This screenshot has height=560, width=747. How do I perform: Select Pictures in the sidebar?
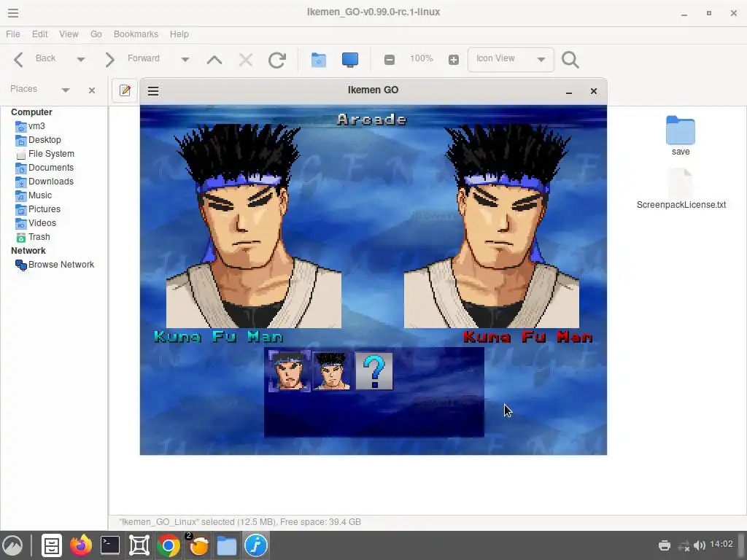pyautogui.click(x=38, y=209)
